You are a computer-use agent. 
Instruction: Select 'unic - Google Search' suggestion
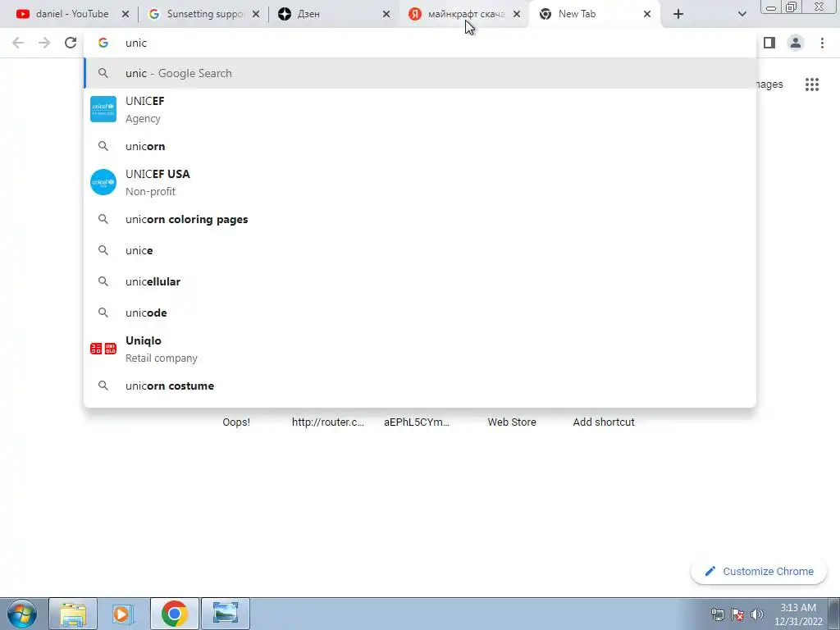click(x=420, y=73)
